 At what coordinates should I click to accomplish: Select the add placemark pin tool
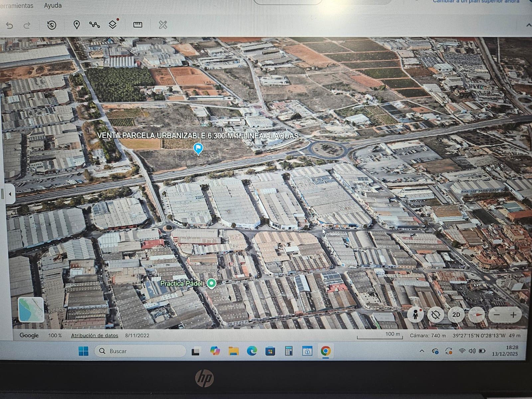(76, 25)
